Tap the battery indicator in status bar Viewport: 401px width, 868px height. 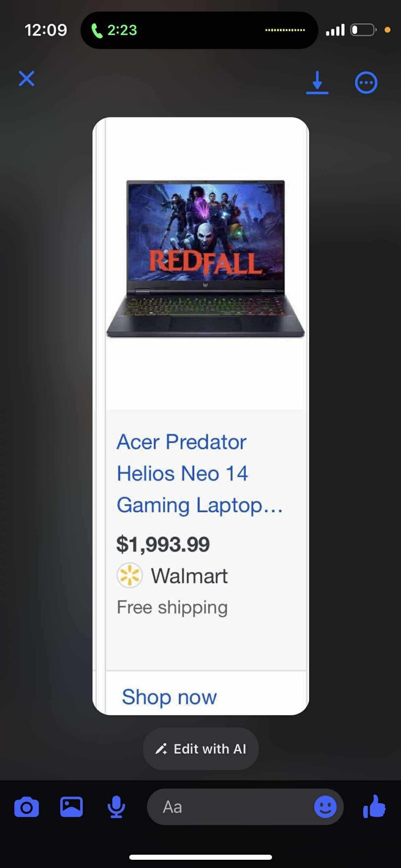(363, 30)
